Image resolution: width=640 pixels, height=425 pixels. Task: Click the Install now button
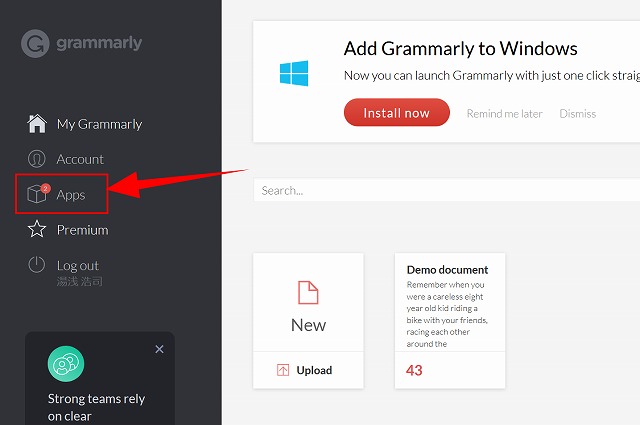tap(397, 113)
